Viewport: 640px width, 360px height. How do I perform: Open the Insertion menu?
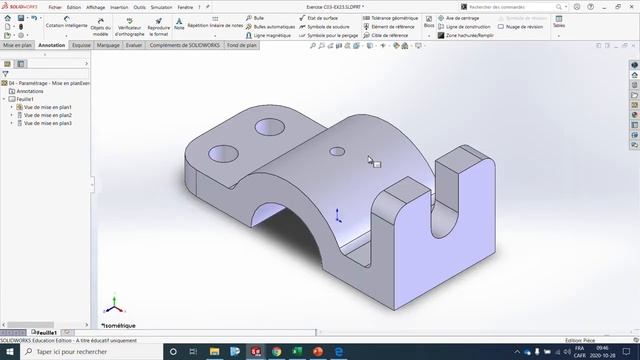point(119,7)
